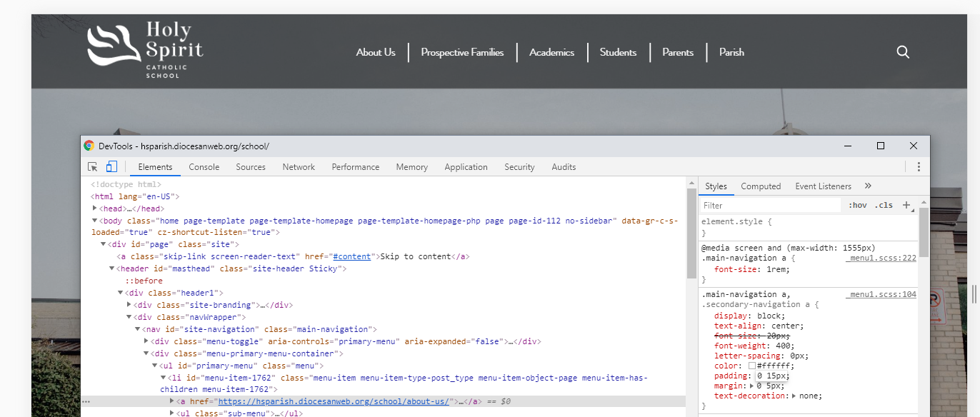Toggle the .cls element classes panel
This screenshot has width=980, height=417.
pyautogui.click(x=884, y=205)
